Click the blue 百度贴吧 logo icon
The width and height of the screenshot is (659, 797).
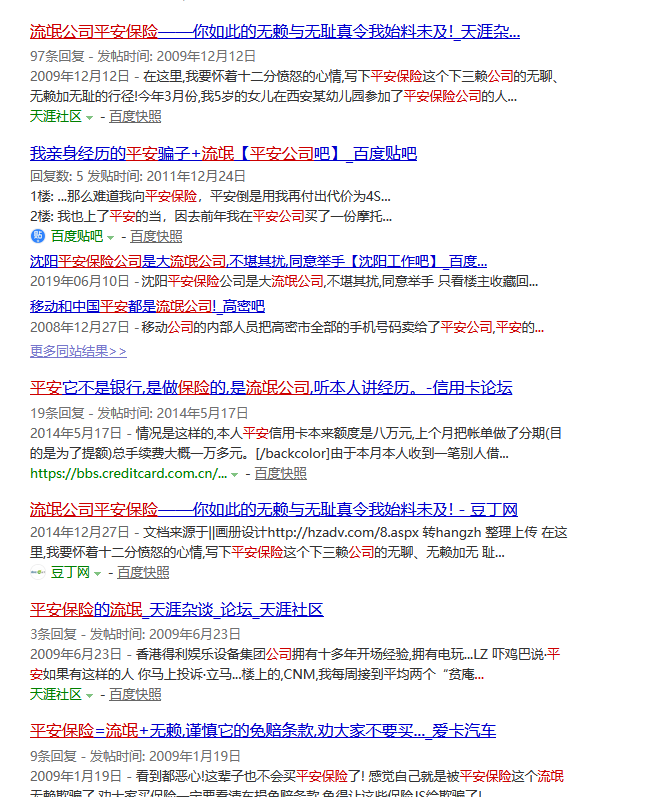[x=38, y=236]
